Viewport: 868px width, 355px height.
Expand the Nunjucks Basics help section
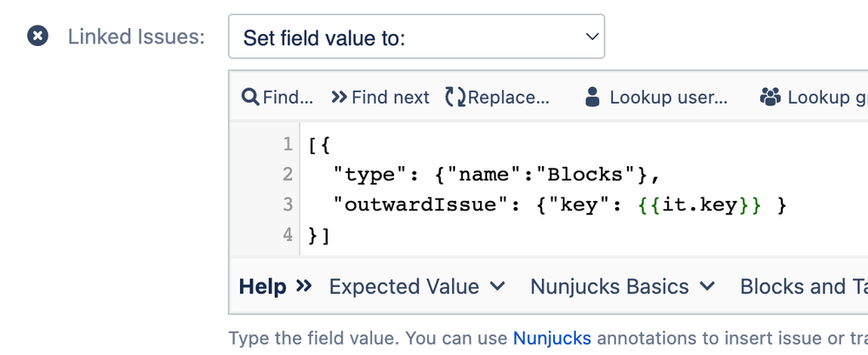click(x=623, y=286)
